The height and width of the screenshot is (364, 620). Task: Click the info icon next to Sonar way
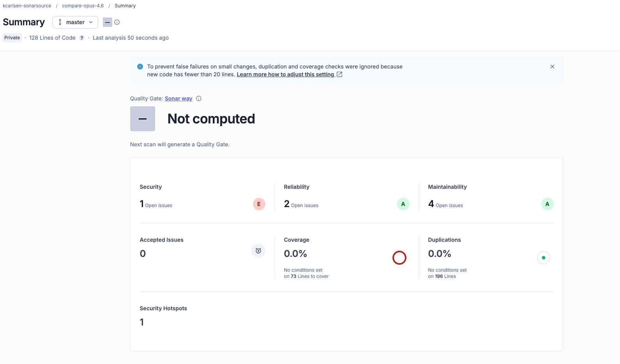(199, 98)
